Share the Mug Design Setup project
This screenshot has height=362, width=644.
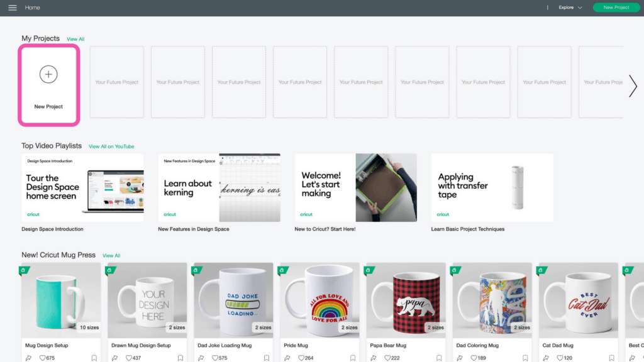(x=29, y=358)
